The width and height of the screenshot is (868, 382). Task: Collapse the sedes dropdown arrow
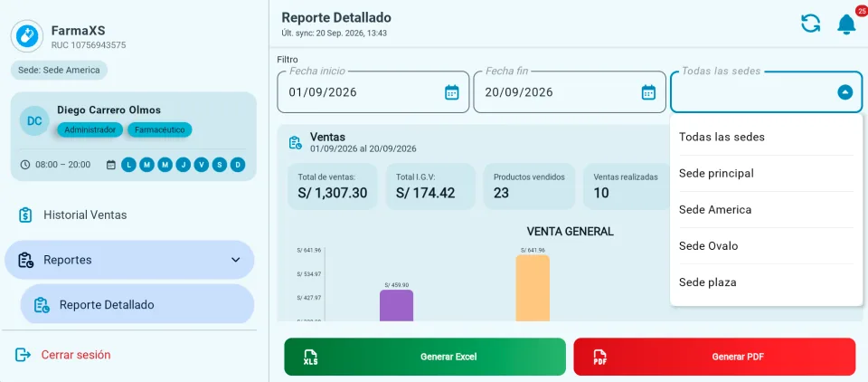844,92
